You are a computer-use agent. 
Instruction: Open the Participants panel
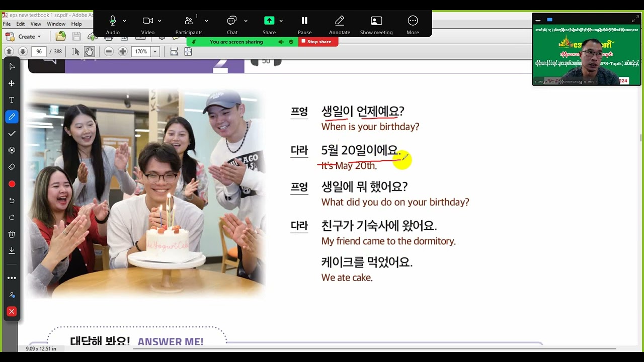pyautogui.click(x=189, y=24)
